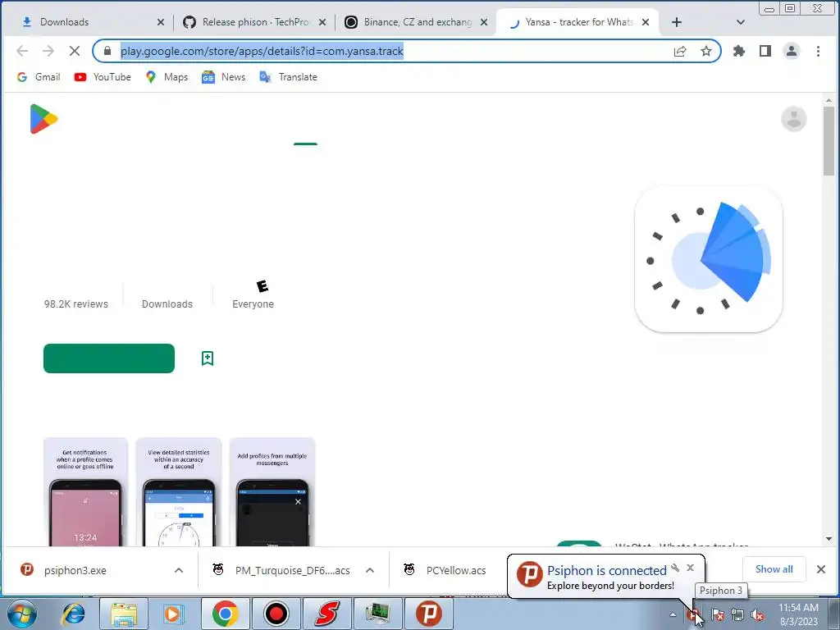Open a new browser tab
The width and height of the screenshot is (840, 630).
(677, 22)
